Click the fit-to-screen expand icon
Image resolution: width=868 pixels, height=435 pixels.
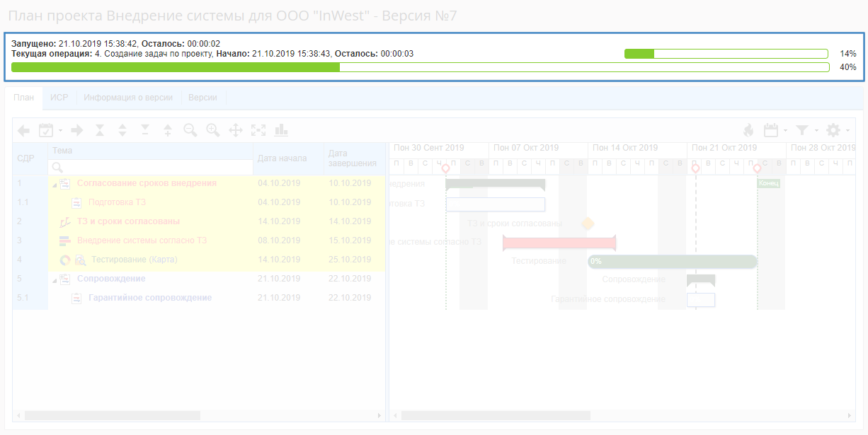click(x=258, y=130)
